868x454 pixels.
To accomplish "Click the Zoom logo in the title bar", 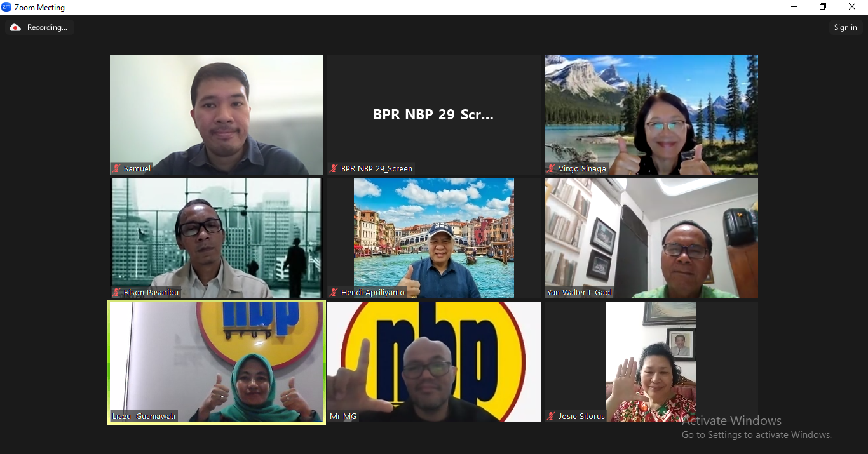I will pos(8,7).
